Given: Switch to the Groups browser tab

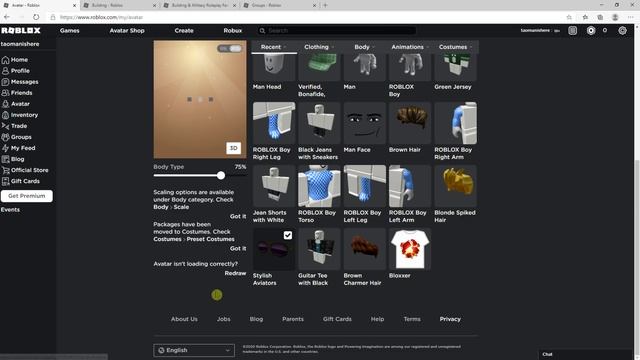Looking at the screenshot, I should pyautogui.click(x=279, y=5).
